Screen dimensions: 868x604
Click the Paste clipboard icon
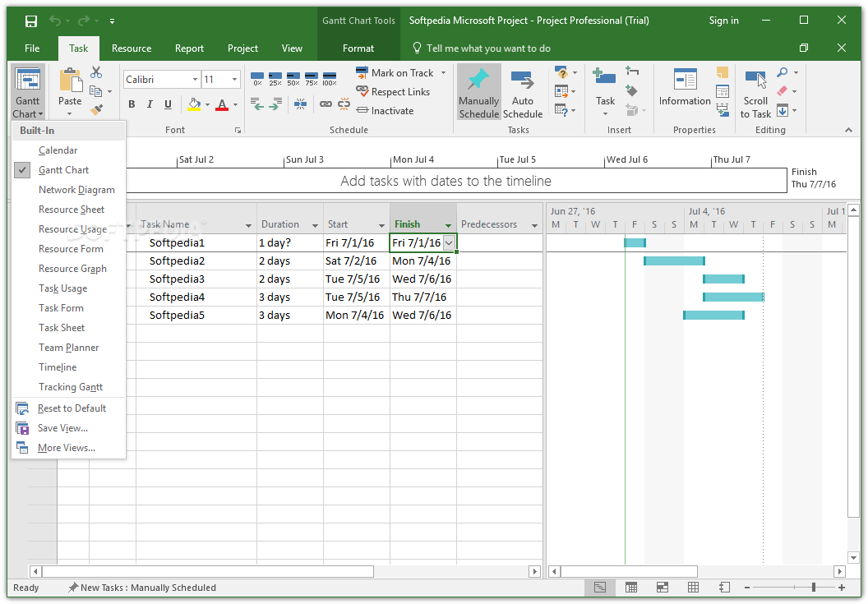tap(71, 79)
